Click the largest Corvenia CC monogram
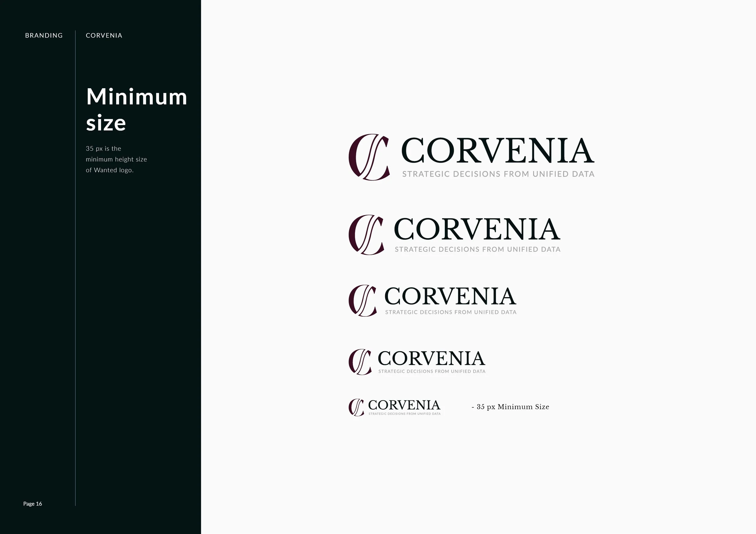 point(369,157)
